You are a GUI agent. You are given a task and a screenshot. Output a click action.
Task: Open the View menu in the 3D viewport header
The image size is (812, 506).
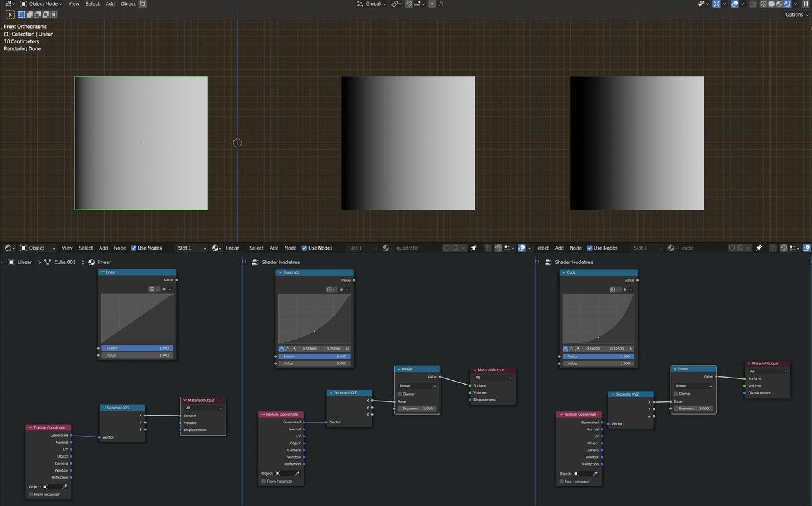coord(74,4)
